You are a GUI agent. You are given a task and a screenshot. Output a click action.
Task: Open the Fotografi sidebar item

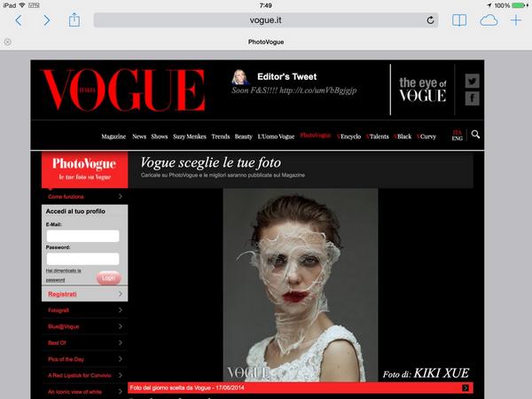[x=59, y=310]
